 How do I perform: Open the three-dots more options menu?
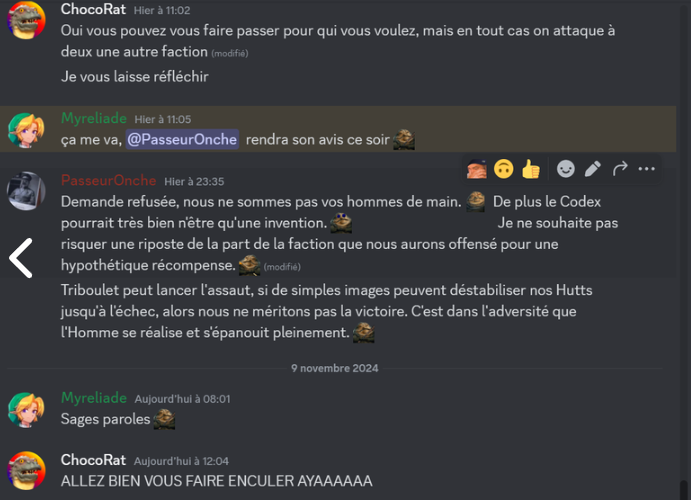pos(646,169)
